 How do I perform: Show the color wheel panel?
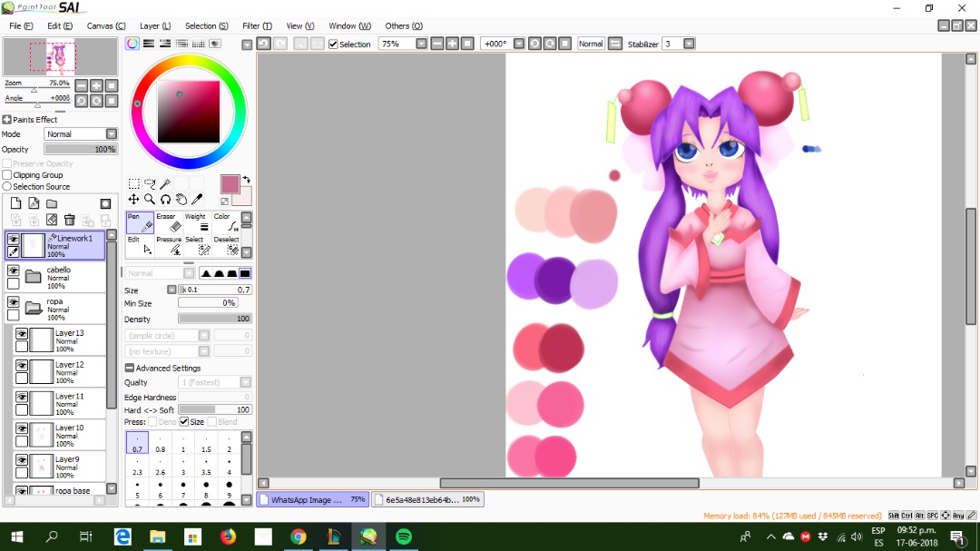click(132, 44)
